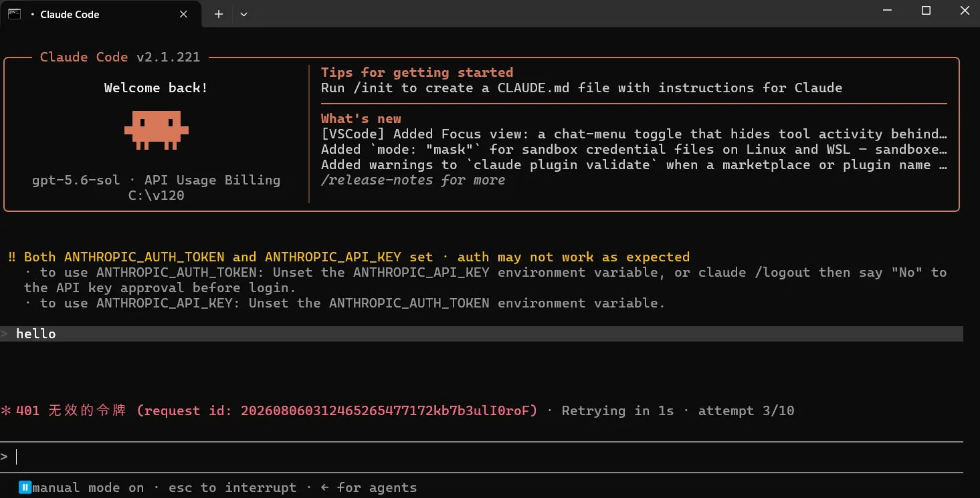Click the 'Welcome back!' heading
This screenshot has height=498, width=980.
pyautogui.click(x=156, y=88)
